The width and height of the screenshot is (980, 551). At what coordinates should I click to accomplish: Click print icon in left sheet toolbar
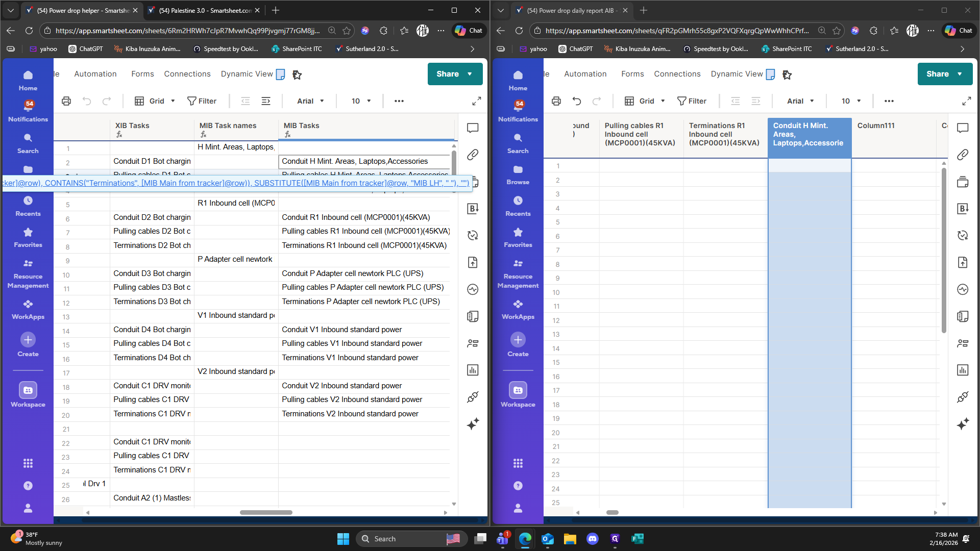coord(66,101)
